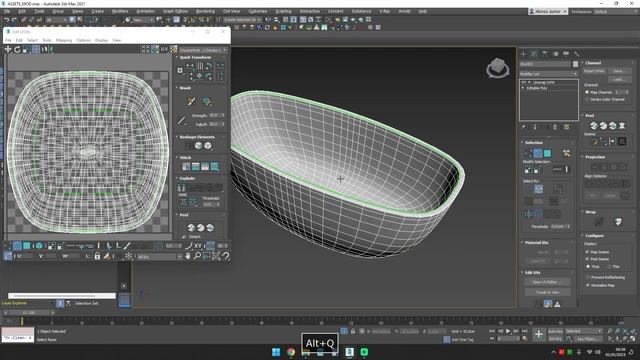Toggle Normalize Map checkbox
The height and width of the screenshot is (360, 640).
tap(587, 285)
